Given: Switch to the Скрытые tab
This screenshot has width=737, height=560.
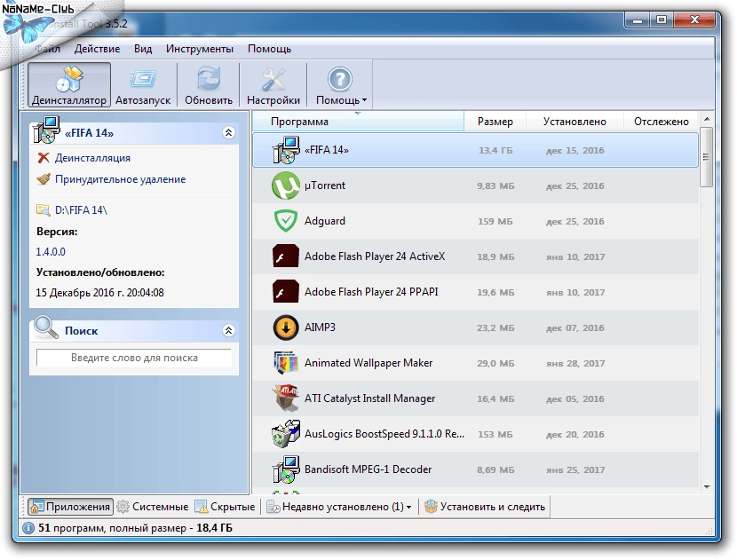Looking at the screenshot, I should tap(226, 507).
